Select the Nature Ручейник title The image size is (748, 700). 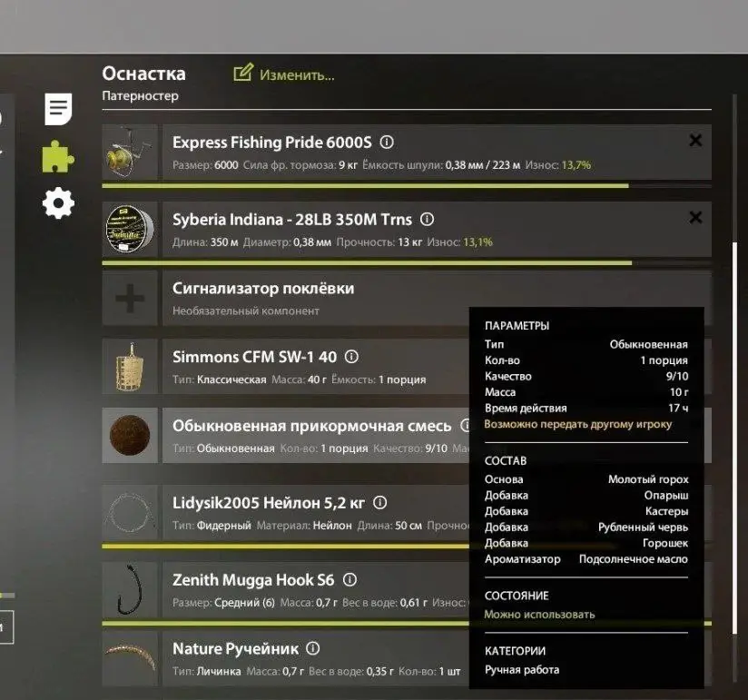(236, 649)
